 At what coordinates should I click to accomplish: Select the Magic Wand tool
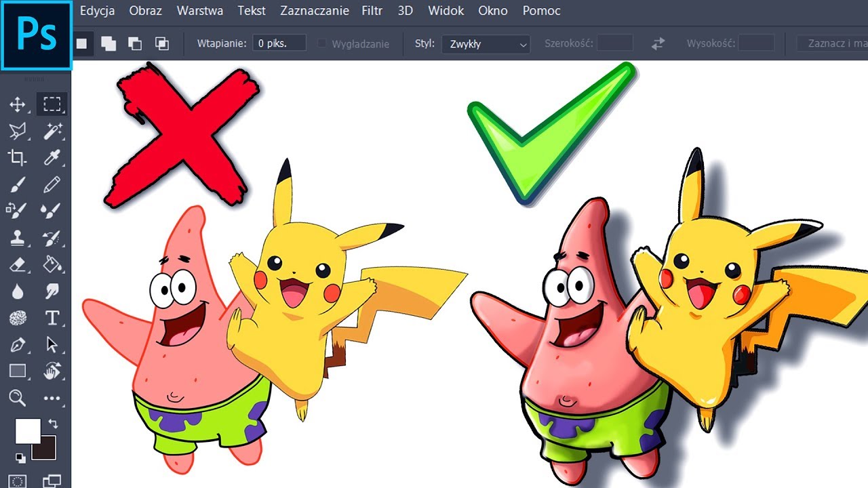coord(52,131)
